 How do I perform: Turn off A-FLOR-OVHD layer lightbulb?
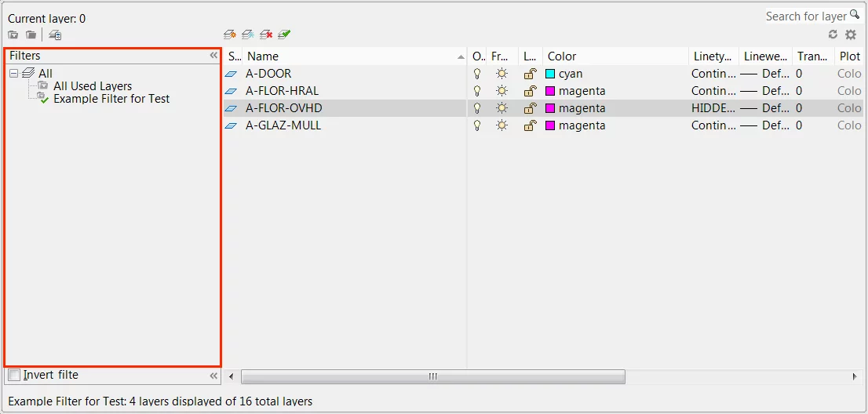click(x=476, y=108)
